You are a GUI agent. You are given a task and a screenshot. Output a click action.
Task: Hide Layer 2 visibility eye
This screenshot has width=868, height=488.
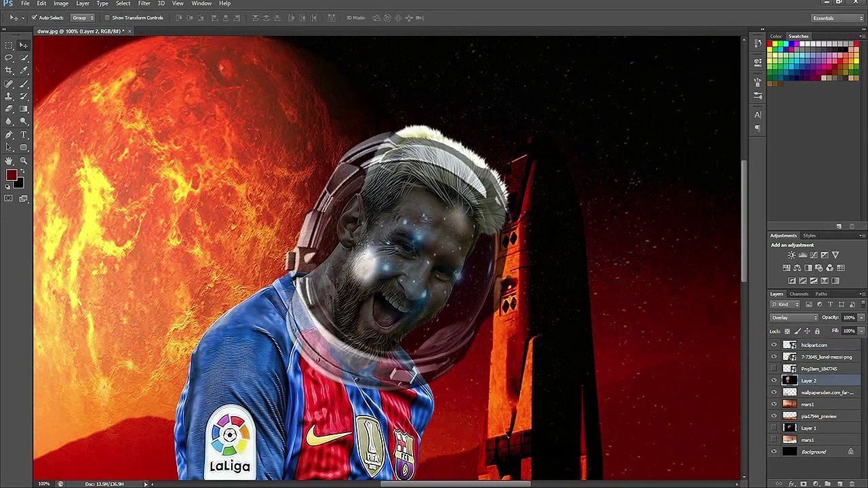(774, 380)
